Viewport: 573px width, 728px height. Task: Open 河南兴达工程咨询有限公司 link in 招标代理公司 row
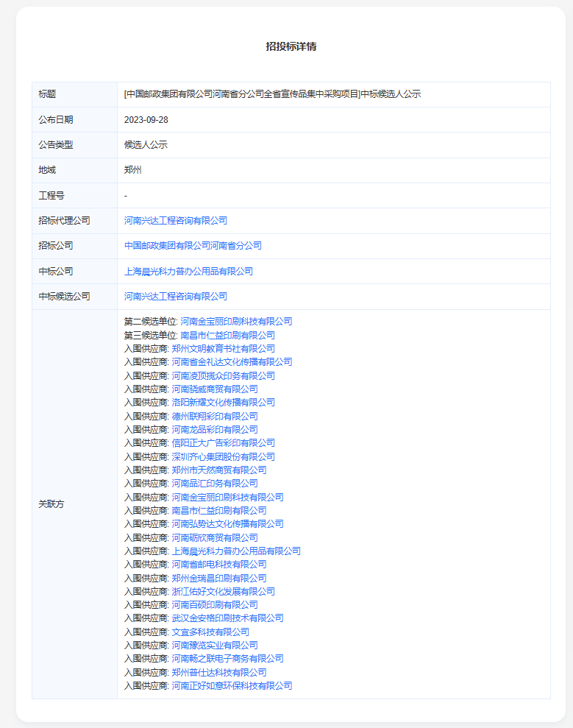(176, 220)
